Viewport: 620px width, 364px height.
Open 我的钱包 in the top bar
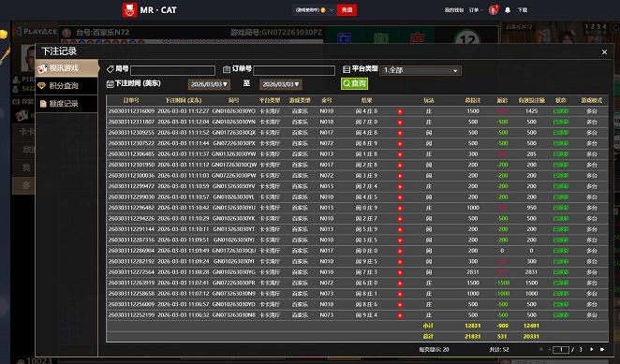(453, 10)
